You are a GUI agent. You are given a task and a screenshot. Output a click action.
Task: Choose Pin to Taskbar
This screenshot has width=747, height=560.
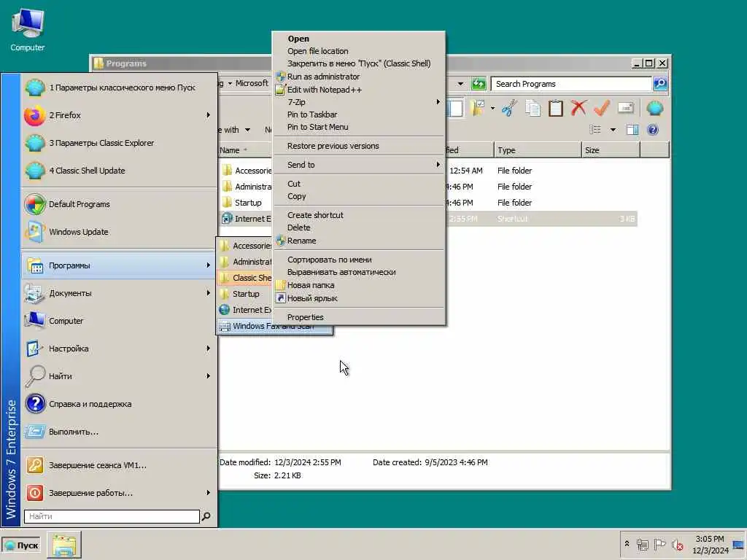pyautogui.click(x=358, y=114)
